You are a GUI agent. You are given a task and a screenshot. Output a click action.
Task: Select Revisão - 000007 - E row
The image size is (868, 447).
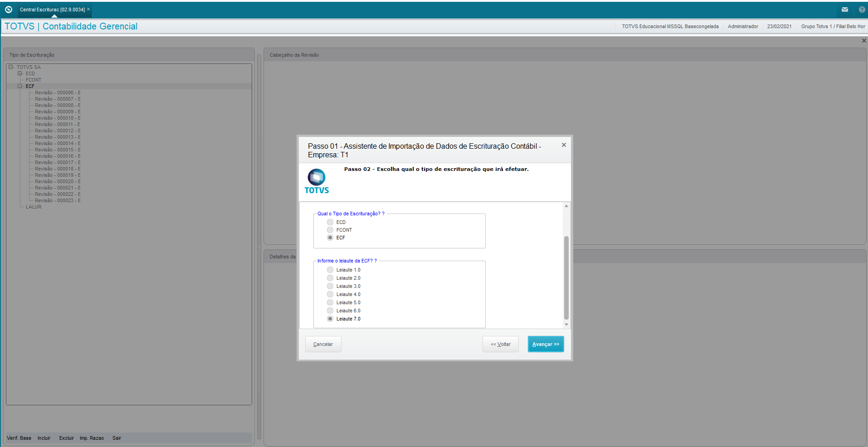coord(58,99)
